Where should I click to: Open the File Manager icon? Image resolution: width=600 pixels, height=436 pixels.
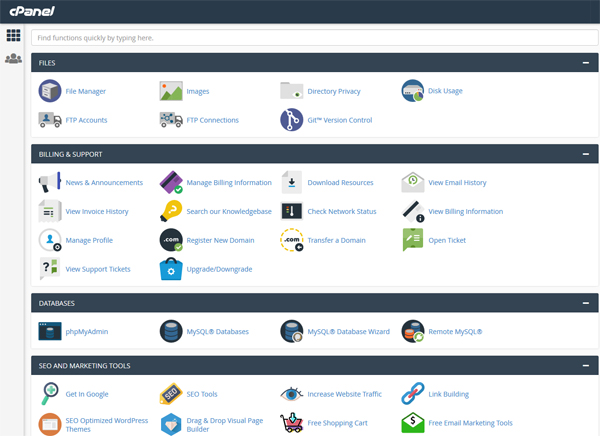(x=50, y=91)
